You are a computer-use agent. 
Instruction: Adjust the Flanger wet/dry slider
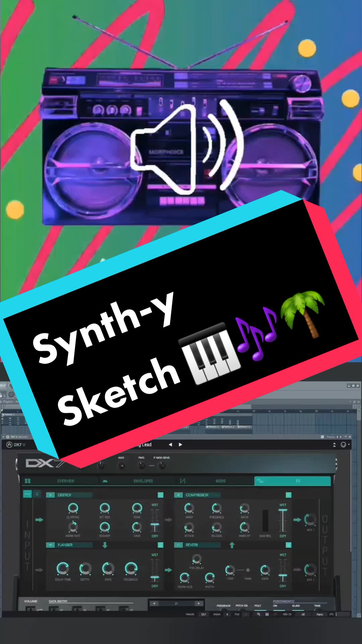(155, 570)
